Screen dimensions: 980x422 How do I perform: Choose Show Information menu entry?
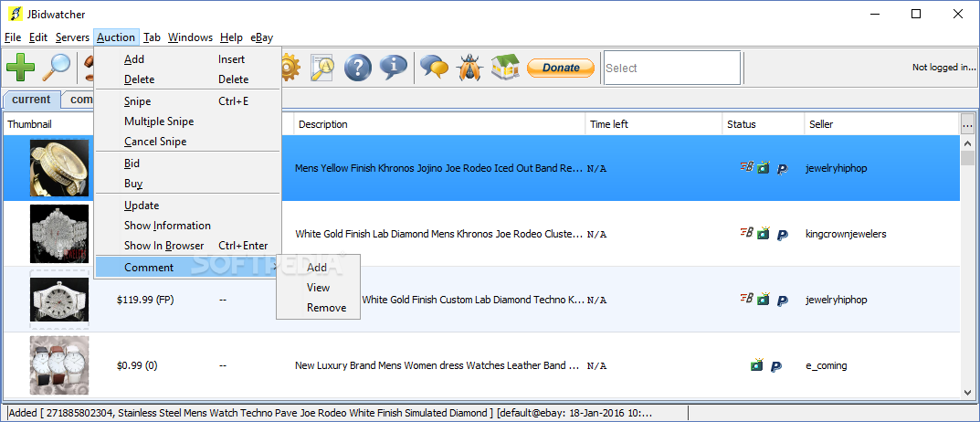click(x=187, y=226)
